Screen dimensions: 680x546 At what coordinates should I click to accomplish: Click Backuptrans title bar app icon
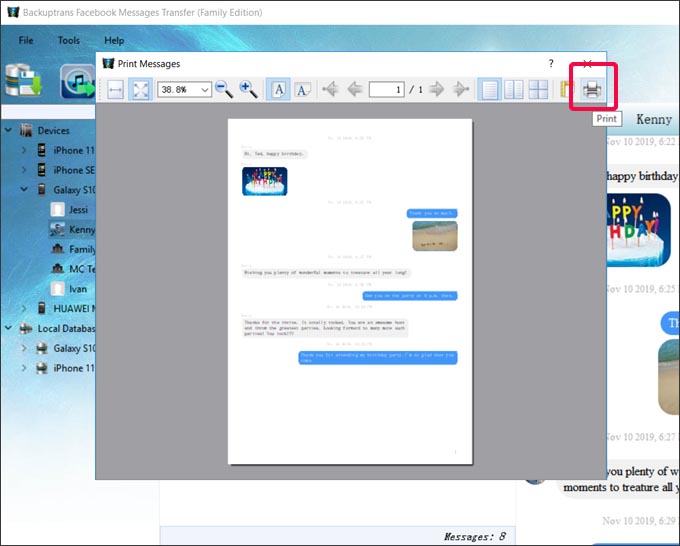coord(13,12)
